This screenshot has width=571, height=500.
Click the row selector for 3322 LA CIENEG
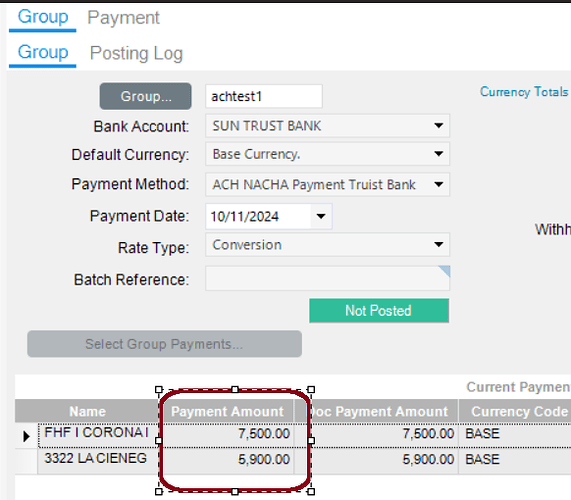coord(26,461)
